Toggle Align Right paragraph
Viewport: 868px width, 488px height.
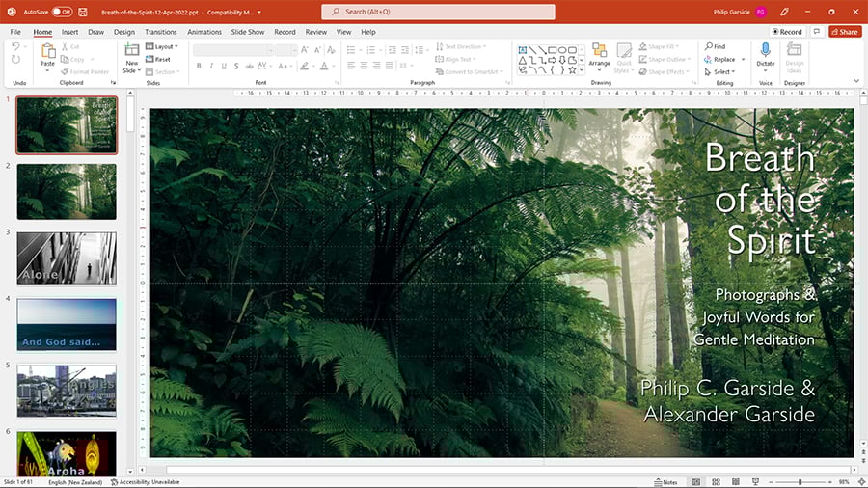tap(376, 66)
